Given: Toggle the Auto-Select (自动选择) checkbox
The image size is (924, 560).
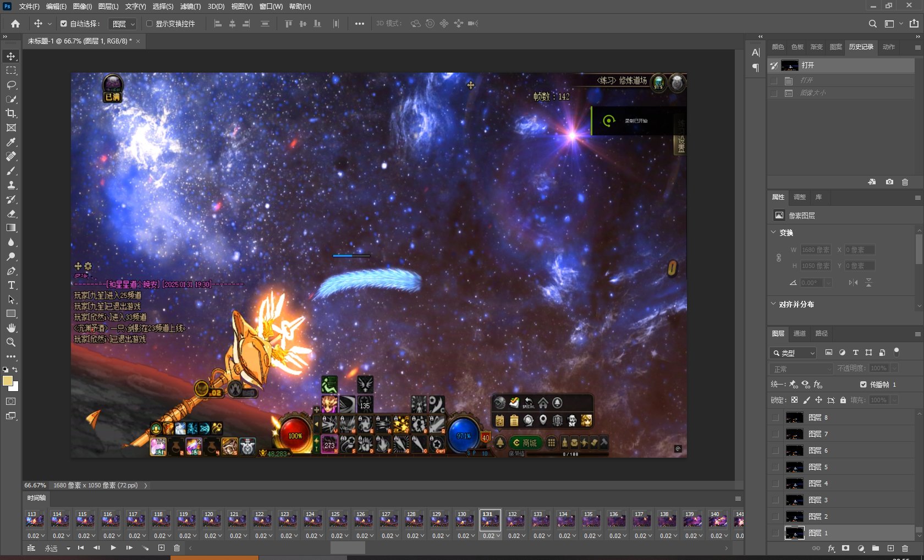Looking at the screenshot, I should point(64,24).
